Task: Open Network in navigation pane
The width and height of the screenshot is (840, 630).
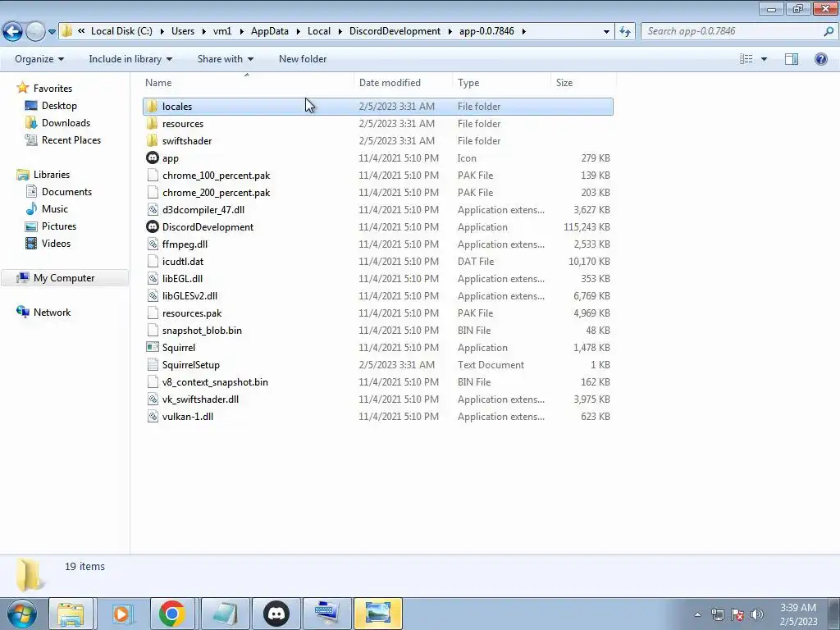Action: (x=52, y=313)
